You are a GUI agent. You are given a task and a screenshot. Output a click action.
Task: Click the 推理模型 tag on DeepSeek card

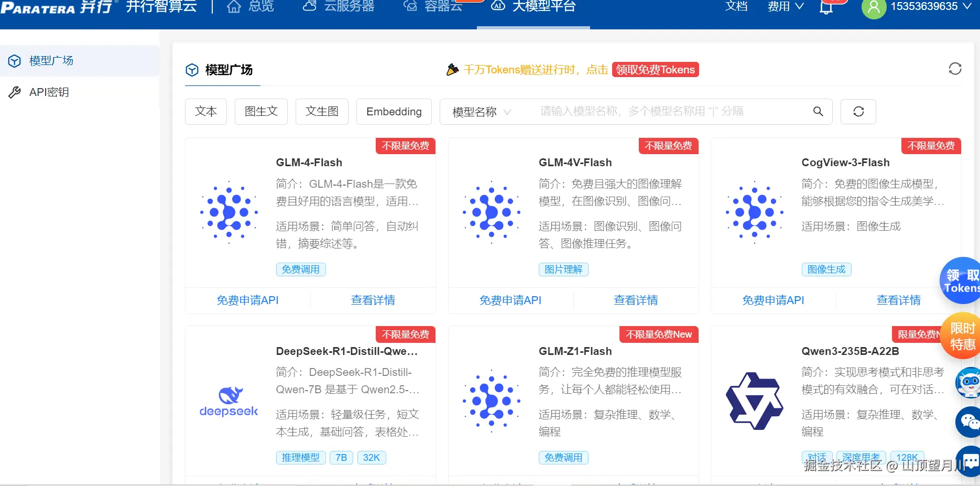(301, 458)
